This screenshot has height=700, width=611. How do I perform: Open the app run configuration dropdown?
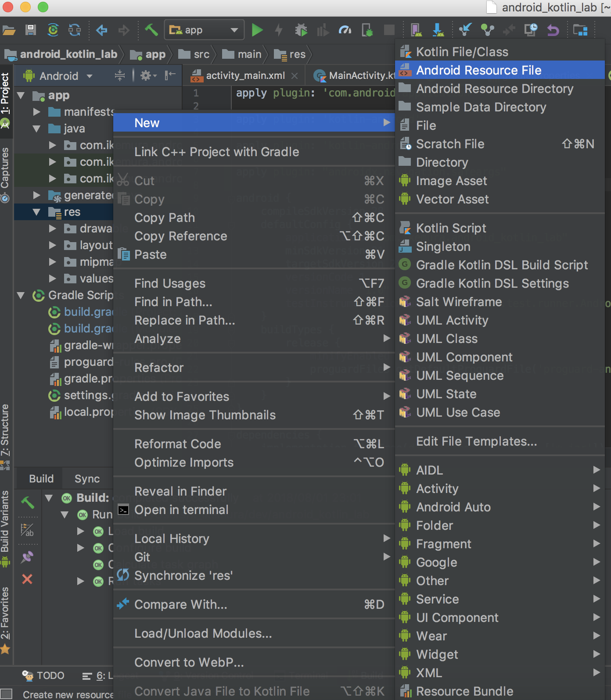[x=205, y=30]
